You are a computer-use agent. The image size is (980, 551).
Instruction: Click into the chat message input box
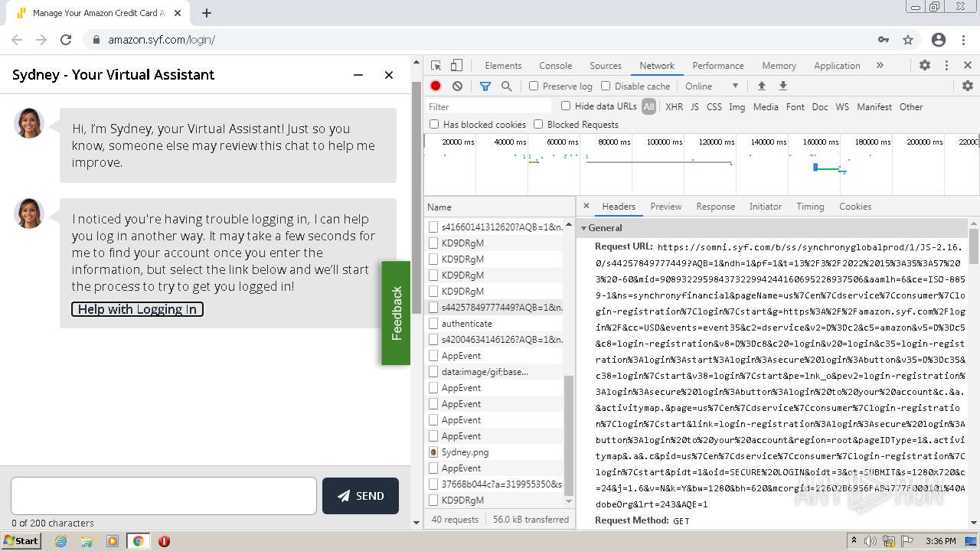164,496
